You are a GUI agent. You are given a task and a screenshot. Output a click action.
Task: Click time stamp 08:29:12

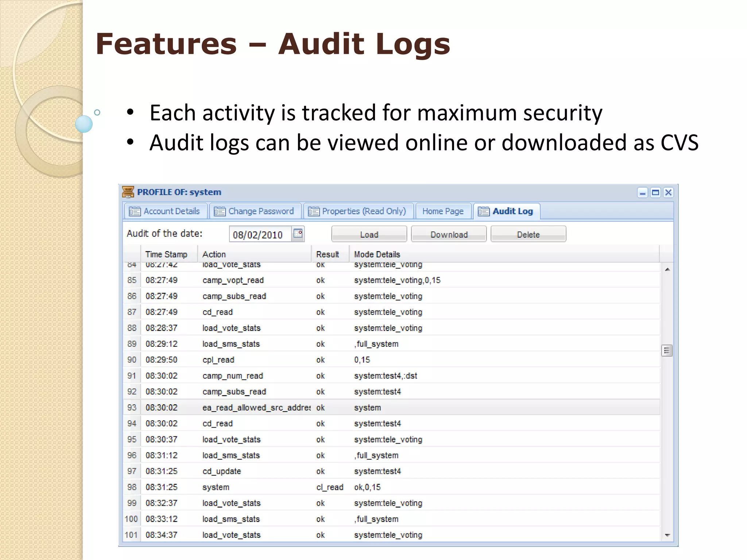162,344
